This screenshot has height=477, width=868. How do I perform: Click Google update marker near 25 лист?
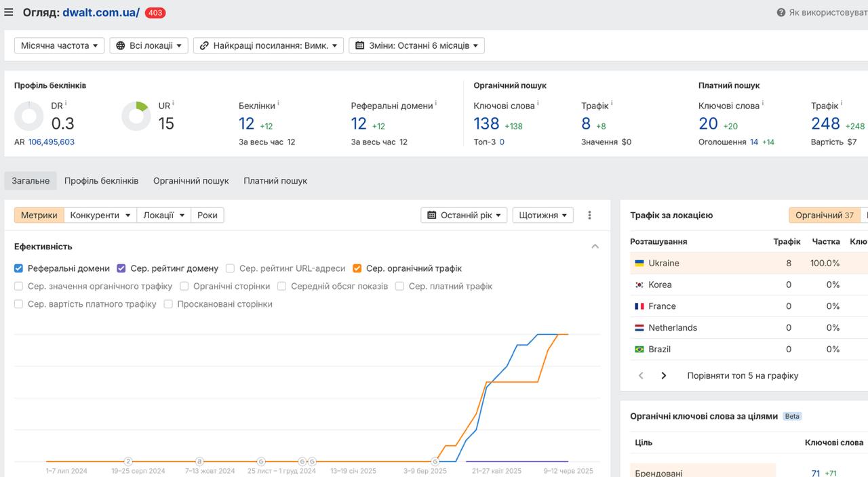pyautogui.click(x=261, y=461)
